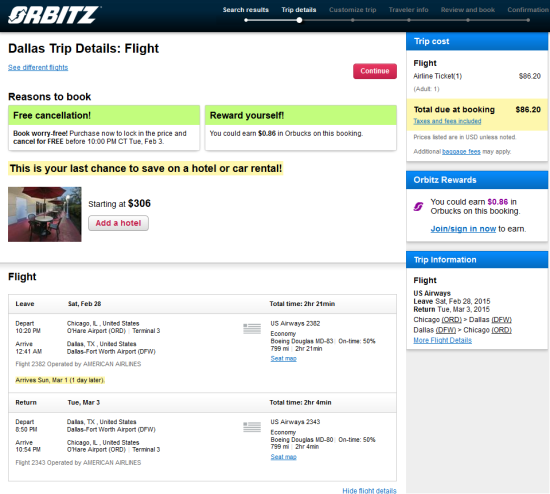Screen dimensions: 550x494
Task: Open the baggage fees link
Action: 461,152
